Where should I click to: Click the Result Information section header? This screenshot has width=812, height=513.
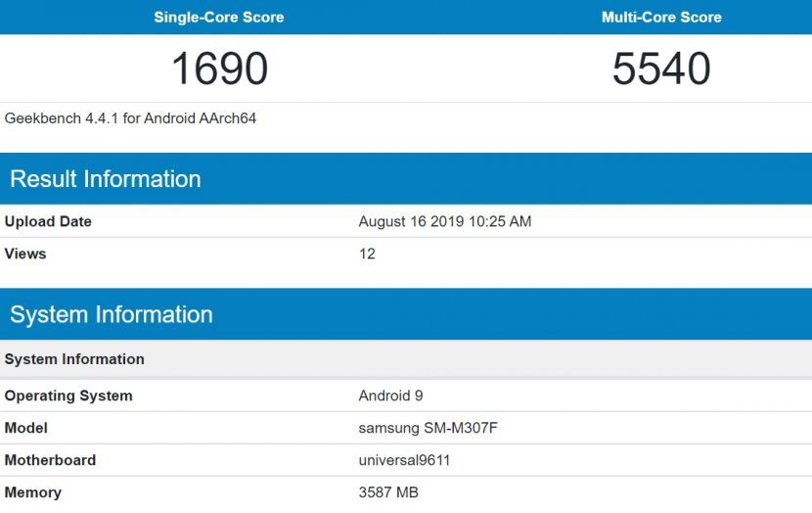click(x=106, y=179)
